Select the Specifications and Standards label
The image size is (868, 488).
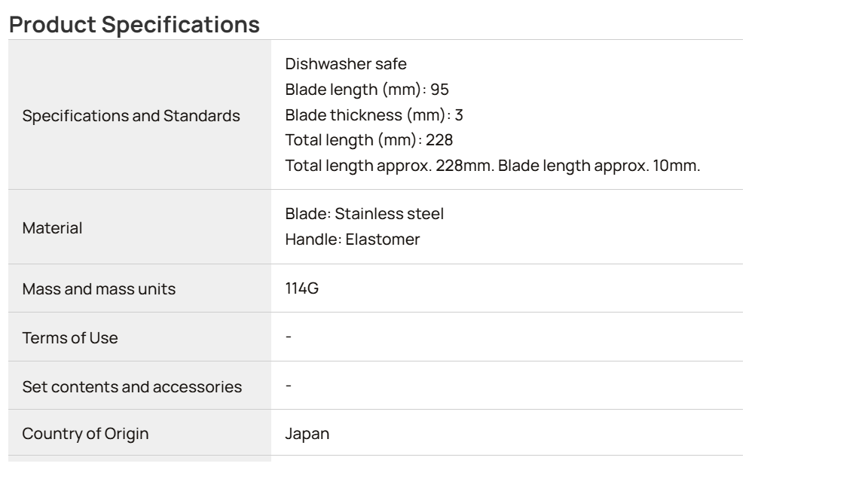coord(131,116)
